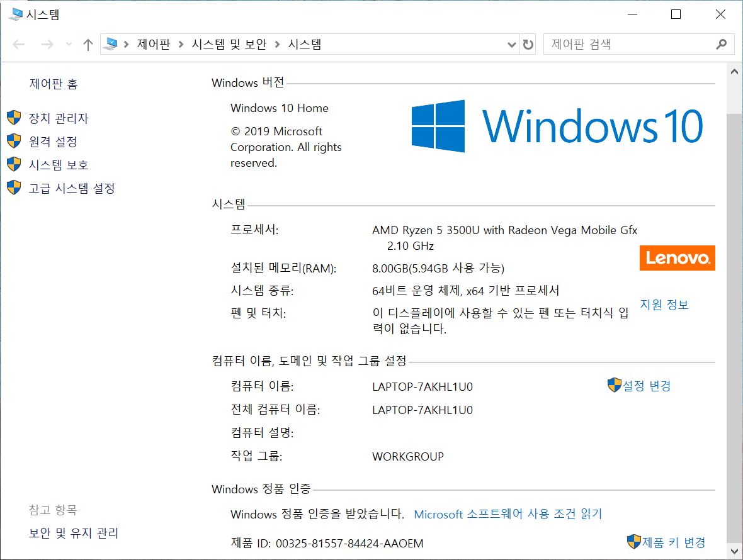Viewport: 743px width, 560px height.
Task: Click the 제품 ID: 00325-81557-84424-AAOEM text
Action: pyautogui.click(x=327, y=543)
